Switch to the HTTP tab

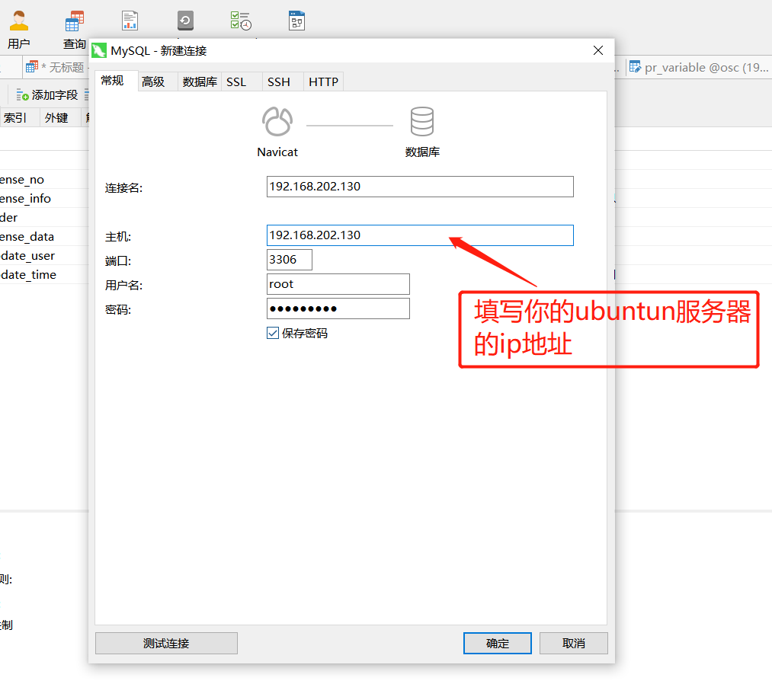(323, 82)
